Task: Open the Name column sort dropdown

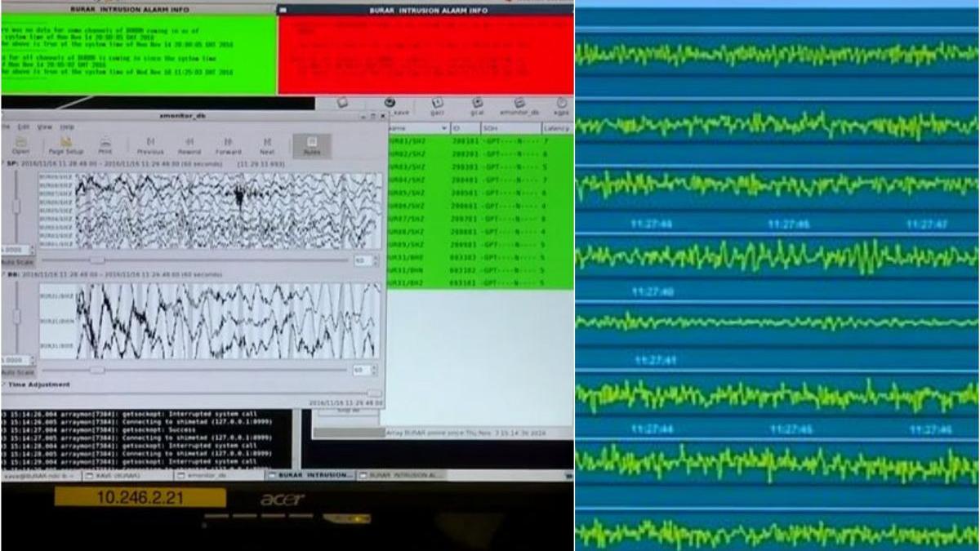Action: click(443, 128)
